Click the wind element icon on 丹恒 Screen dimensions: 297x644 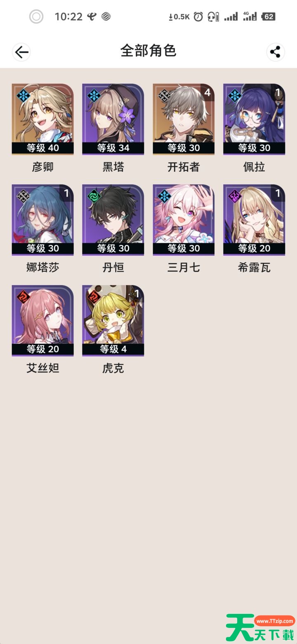pos(94,197)
